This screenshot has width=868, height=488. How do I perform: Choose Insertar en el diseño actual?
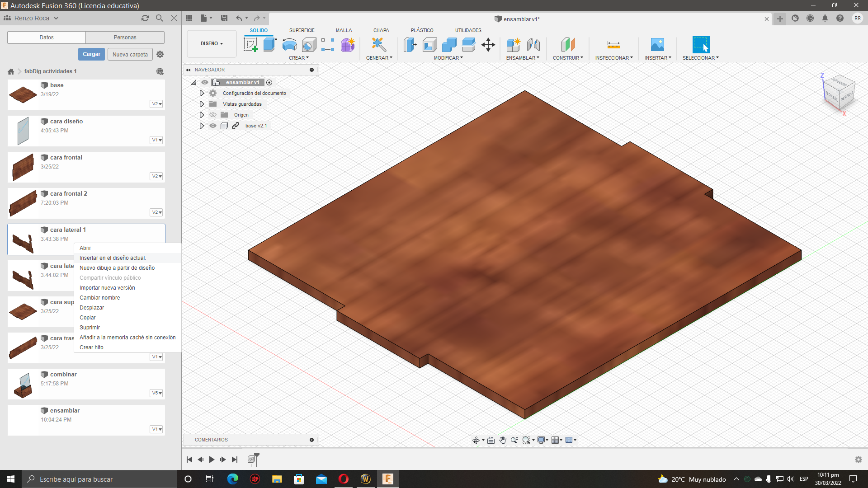127,258
